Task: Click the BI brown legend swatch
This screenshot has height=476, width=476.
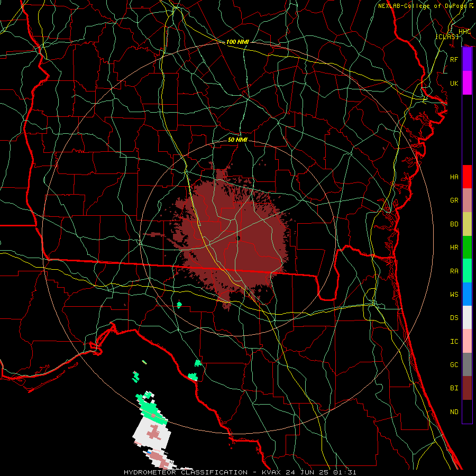Action: (467, 388)
